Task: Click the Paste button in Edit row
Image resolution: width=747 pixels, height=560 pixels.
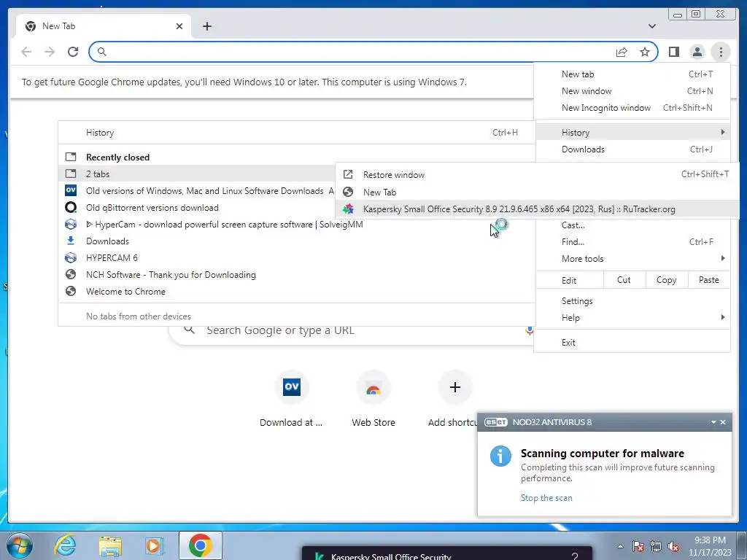Action: coord(709,280)
